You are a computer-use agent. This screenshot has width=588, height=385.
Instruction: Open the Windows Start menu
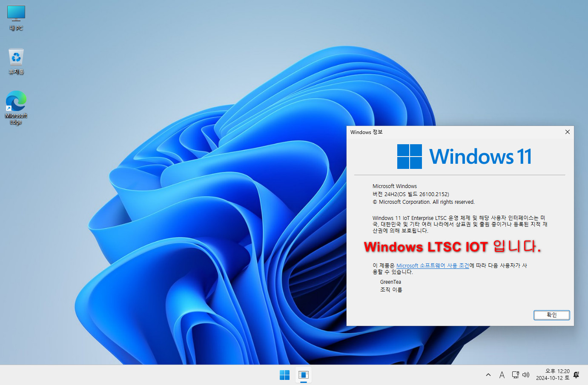tap(284, 375)
